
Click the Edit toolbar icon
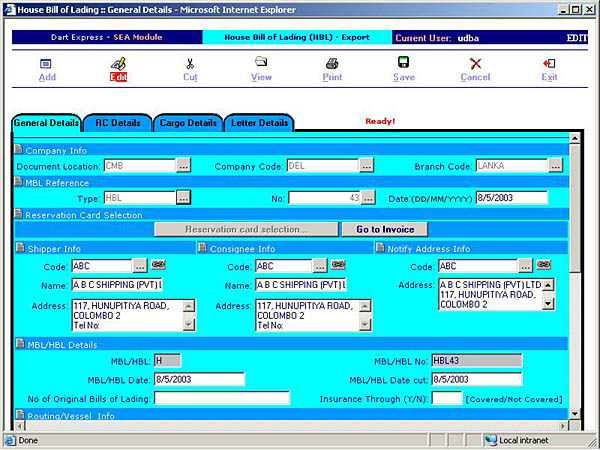click(x=118, y=64)
